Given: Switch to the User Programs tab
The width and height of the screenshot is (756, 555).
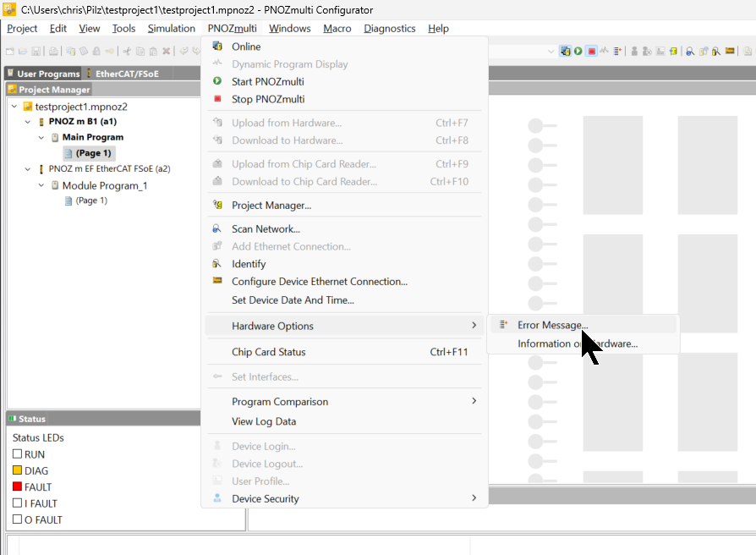Looking at the screenshot, I should pos(43,74).
